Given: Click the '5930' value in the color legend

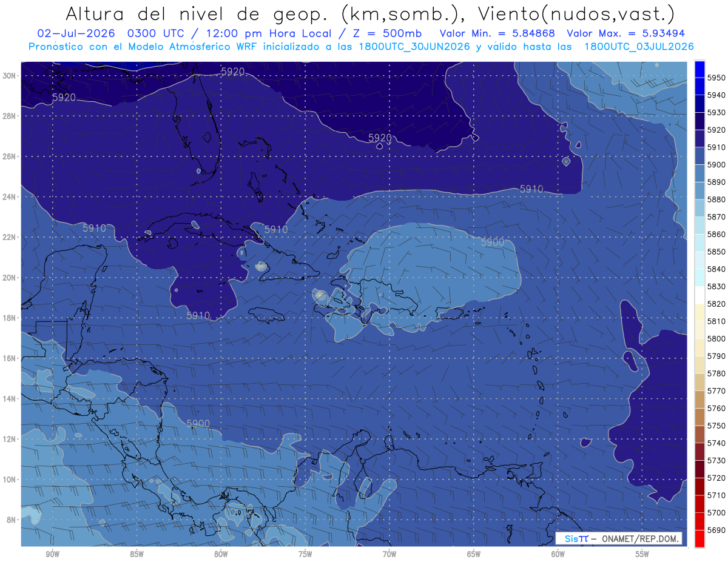Looking at the screenshot, I should [x=716, y=113].
